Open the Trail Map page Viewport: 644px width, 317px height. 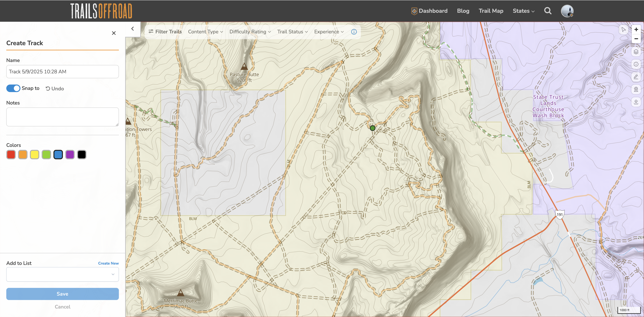point(491,11)
